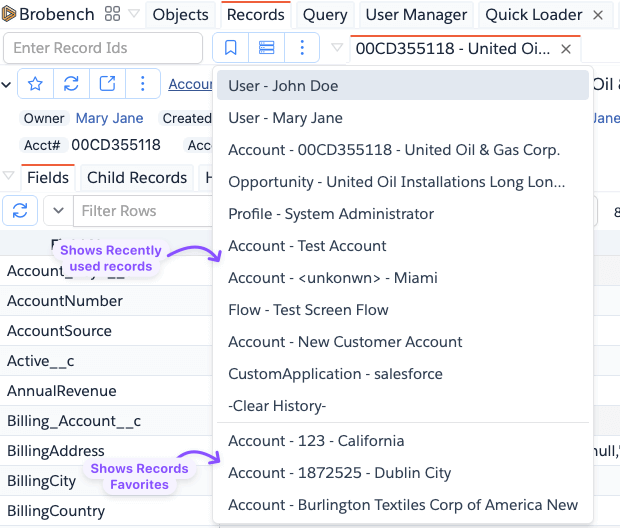Expand the triangle dropdown next to Brobench grid

pyautogui.click(x=134, y=14)
